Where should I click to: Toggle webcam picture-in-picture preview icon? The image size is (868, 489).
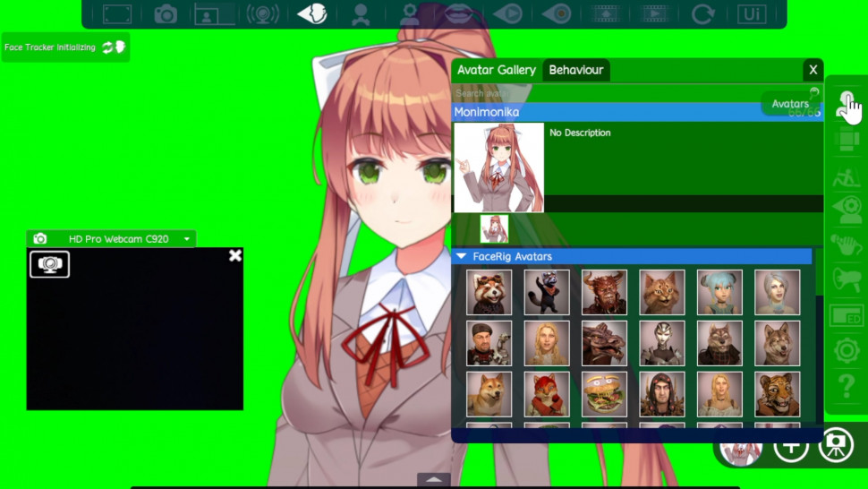point(214,13)
